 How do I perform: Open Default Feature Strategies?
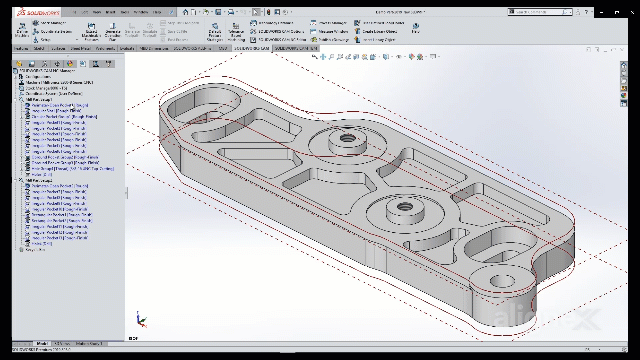click(215, 32)
